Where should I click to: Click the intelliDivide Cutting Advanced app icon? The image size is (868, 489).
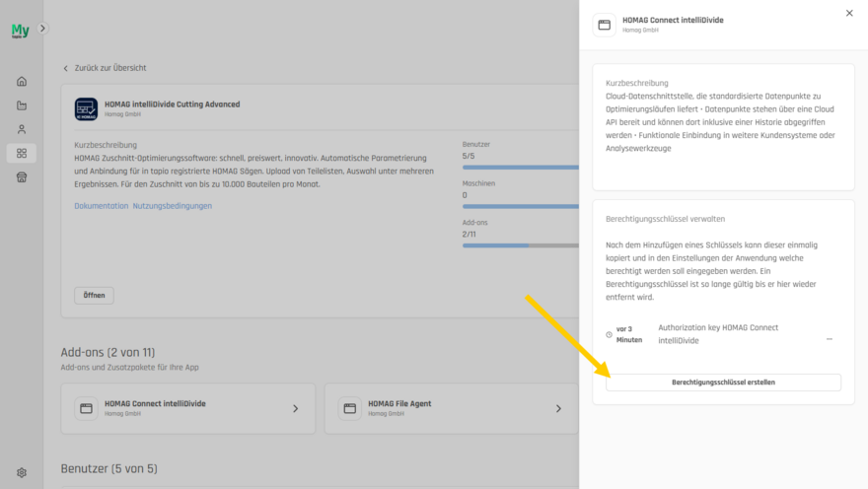(87, 109)
